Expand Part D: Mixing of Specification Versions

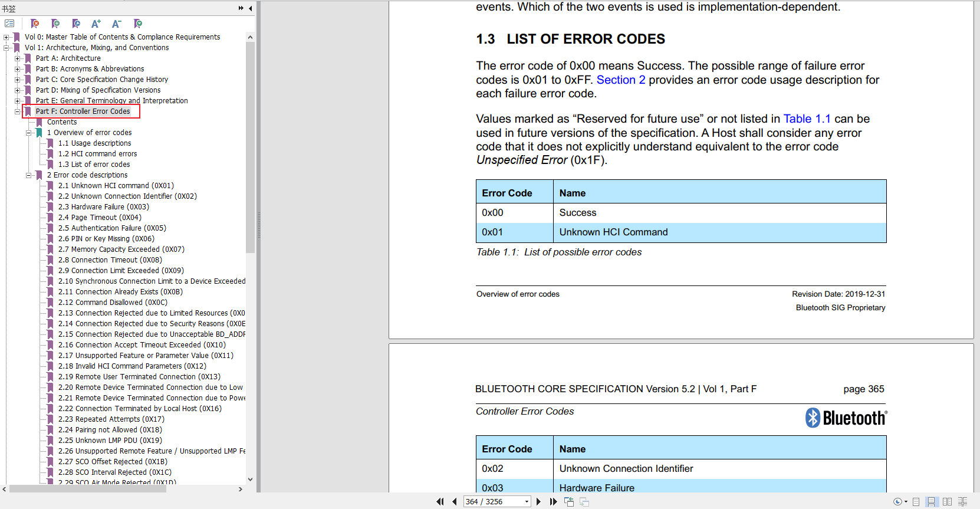click(18, 90)
